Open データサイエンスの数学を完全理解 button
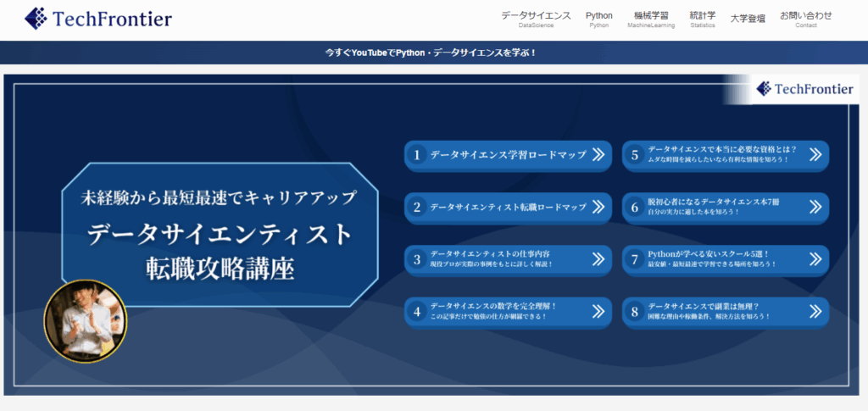 (508, 311)
